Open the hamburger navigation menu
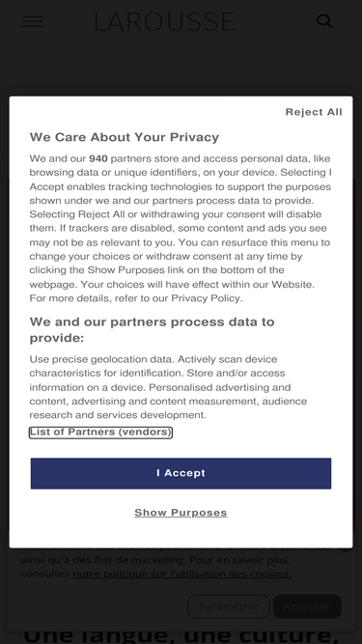The height and width of the screenshot is (644, 362). click(32, 21)
